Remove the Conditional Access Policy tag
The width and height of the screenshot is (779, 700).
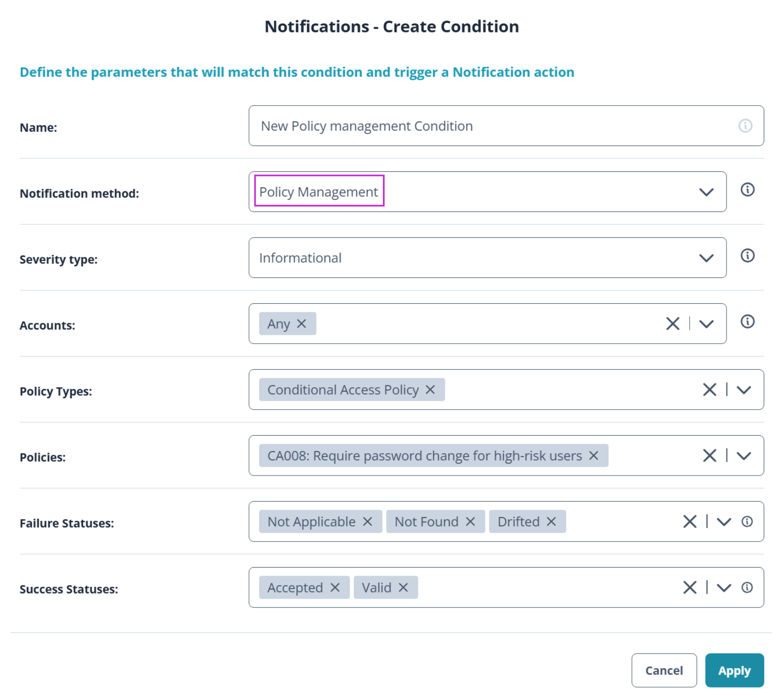tap(430, 390)
